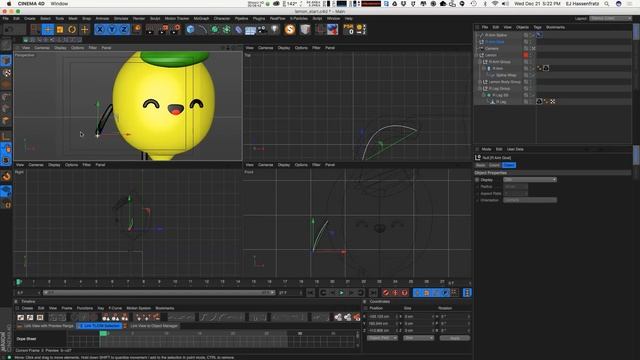Go to end of animation

tap(373, 293)
